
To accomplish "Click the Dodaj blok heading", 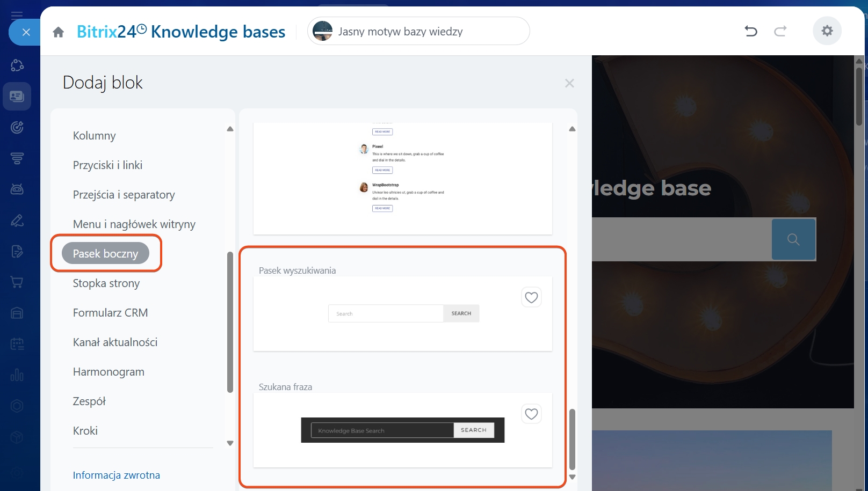I will (x=103, y=83).
